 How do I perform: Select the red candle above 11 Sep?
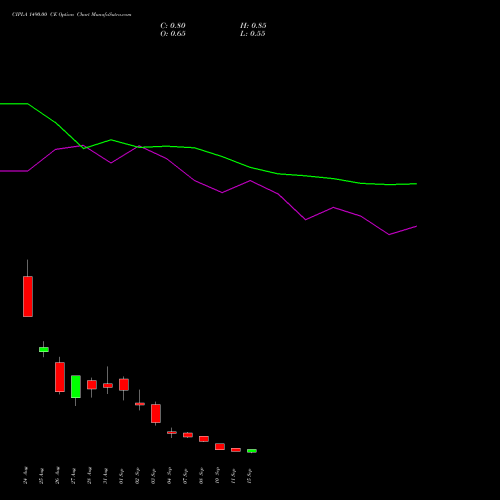236,450
